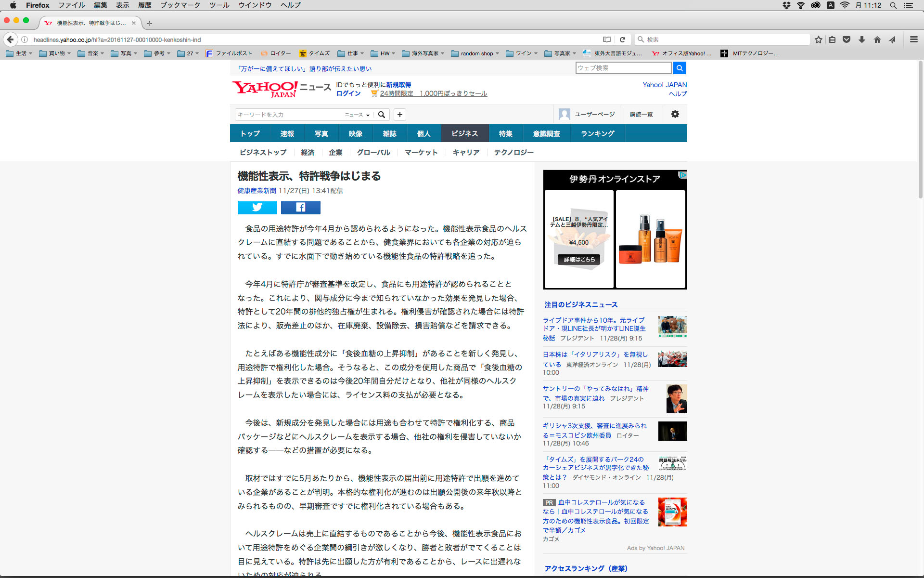Bookmark this page with the star icon
The image size is (924, 578).
[x=818, y=39]
